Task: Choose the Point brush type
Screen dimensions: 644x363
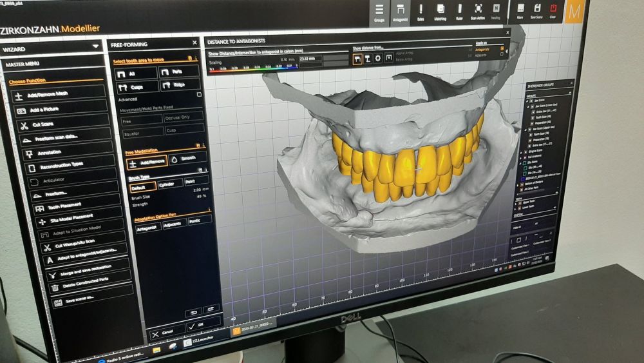Action: (x=196, y=181)
